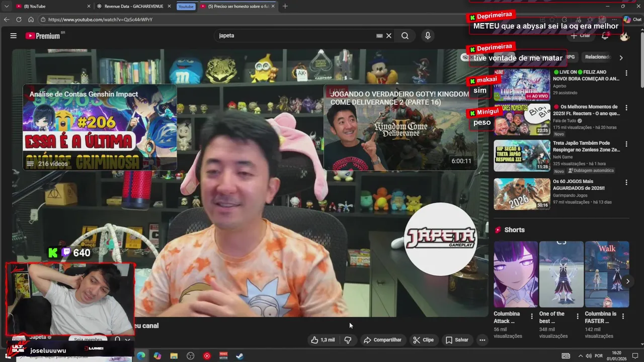Play the Columbina is FASTER short
Viewport: 644px width, 362px height.
607,275
